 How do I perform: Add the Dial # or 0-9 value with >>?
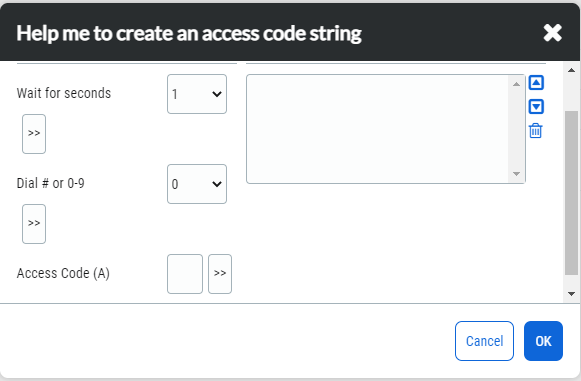[34, 224]
